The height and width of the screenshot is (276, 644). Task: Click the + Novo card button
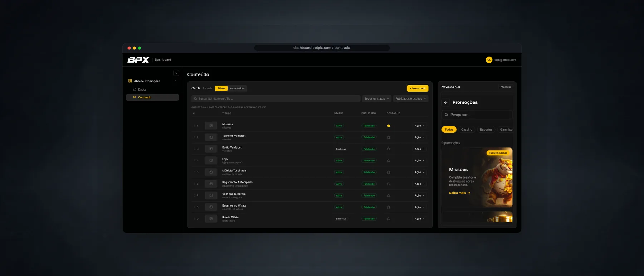point(418,88)
